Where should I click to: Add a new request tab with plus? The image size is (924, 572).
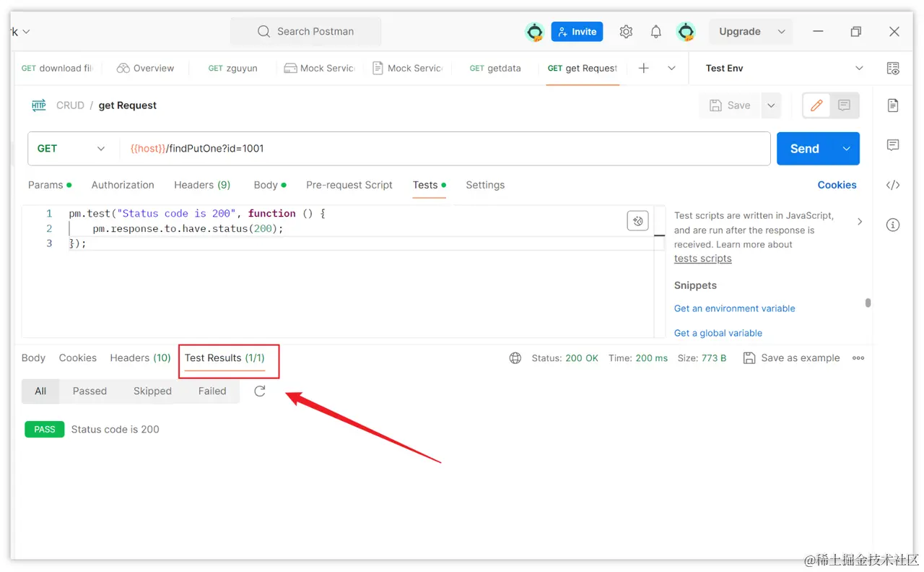644,68
